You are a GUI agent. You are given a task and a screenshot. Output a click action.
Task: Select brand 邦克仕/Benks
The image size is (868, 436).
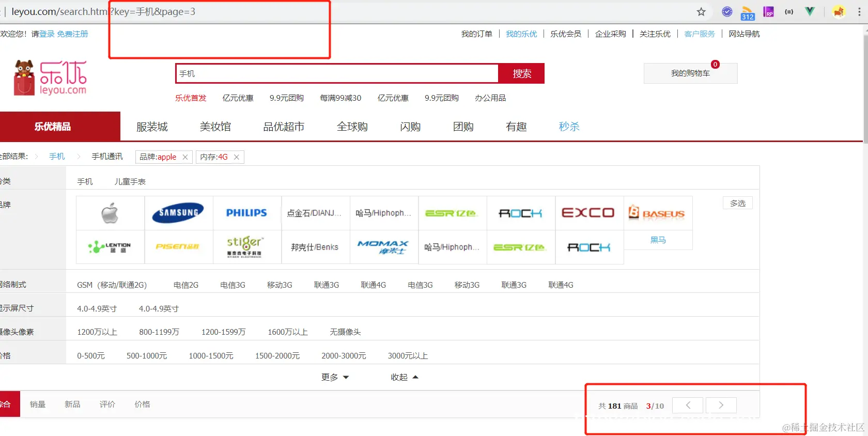tap(315, 247)
